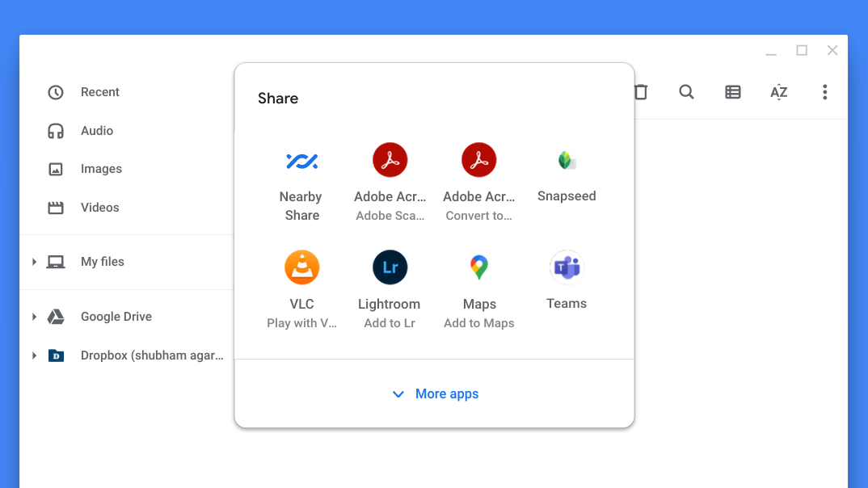Select Videos in the sidebar
Image resolution: width=868 pixels, height=488 pixels.
(99, 207)
